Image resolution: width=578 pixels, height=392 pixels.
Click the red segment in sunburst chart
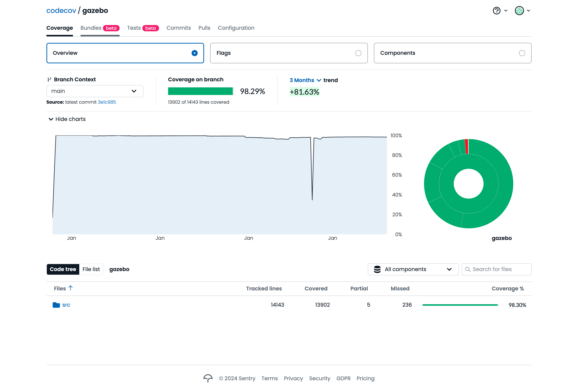[467, 147]
